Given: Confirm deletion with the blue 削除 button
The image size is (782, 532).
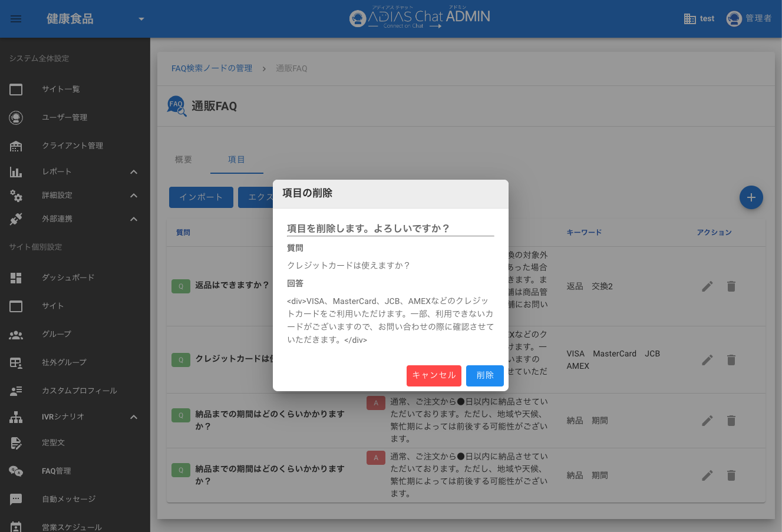Looking at the screenshot, I should click(x=484, y=375).
